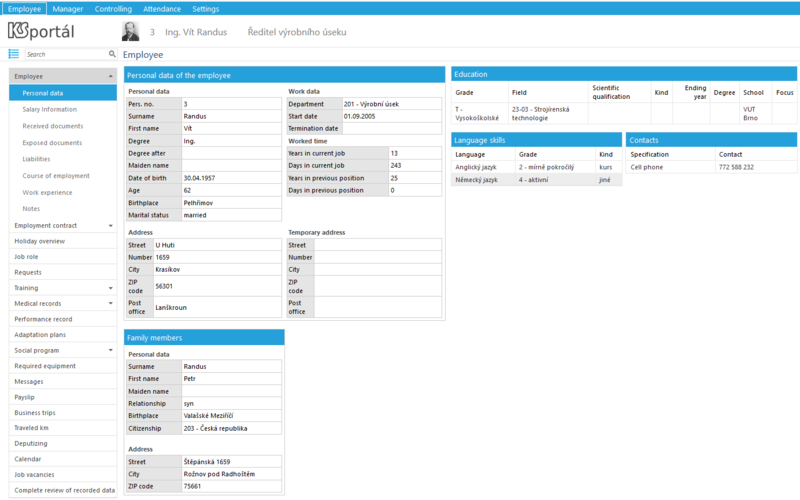Click the Start date value 01.09.2005

392,116
